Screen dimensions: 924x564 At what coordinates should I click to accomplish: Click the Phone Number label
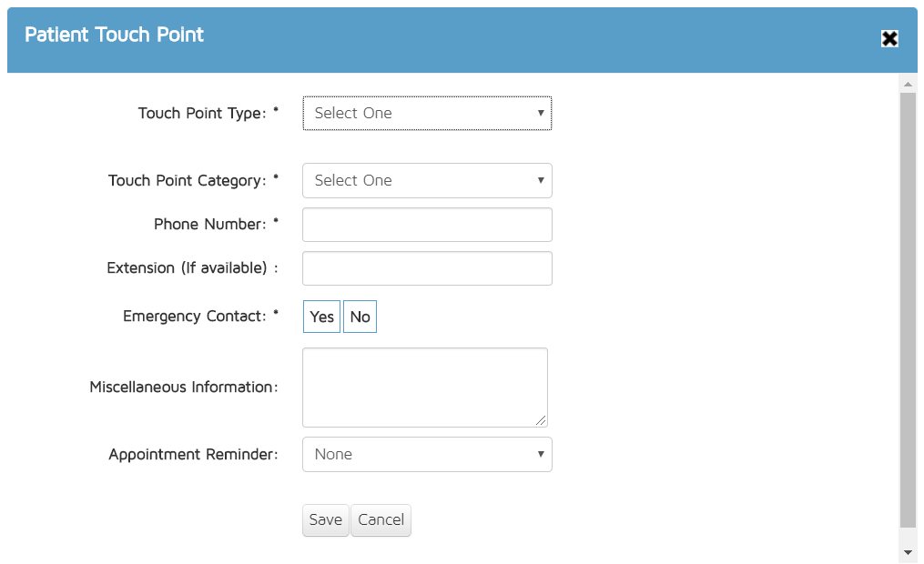210,225
